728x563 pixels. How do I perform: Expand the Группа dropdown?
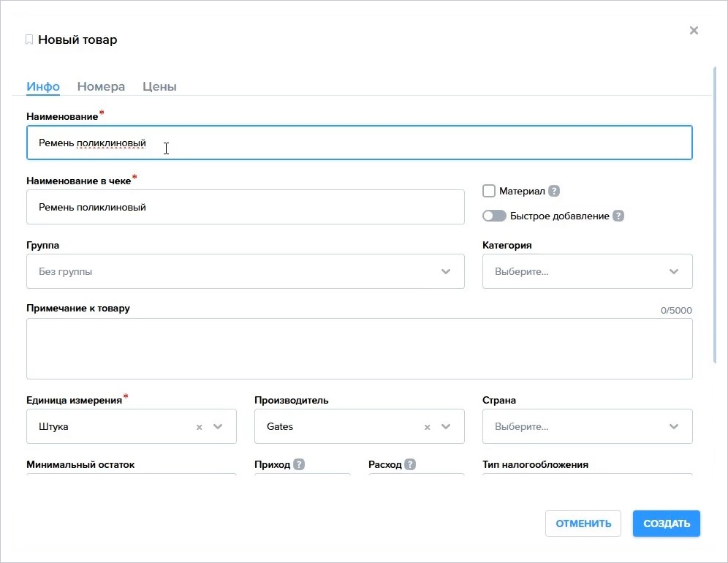446,272
